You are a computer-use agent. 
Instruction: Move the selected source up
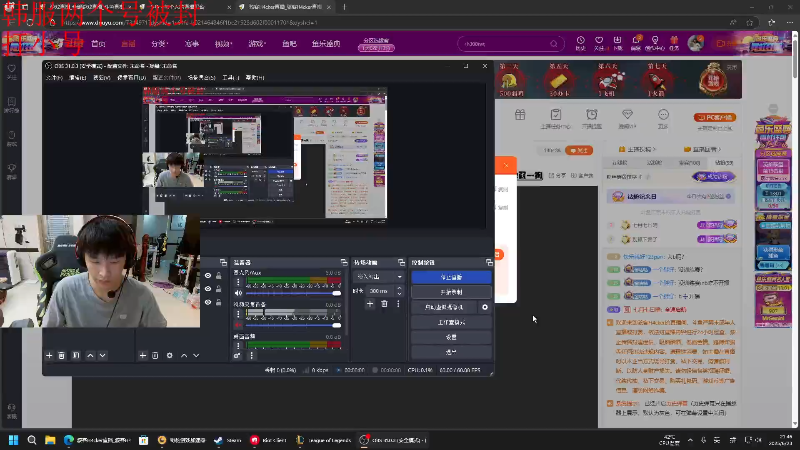[x=184, y=355]
